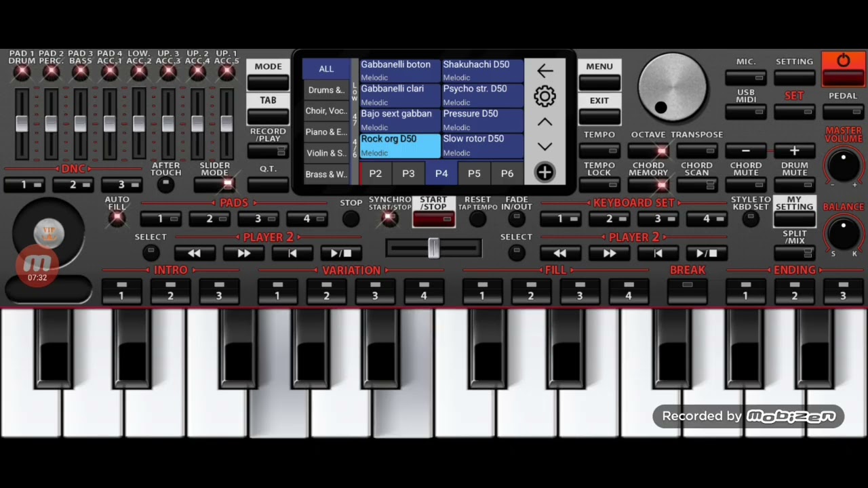Tap the up chevron in sound list
Image resolution: width=868 pixels, height=488 pixels.
click(x=545, y=122)
